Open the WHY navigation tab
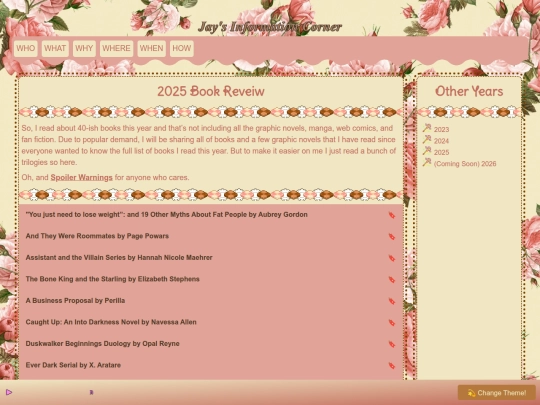 click(x=84, y=49)
